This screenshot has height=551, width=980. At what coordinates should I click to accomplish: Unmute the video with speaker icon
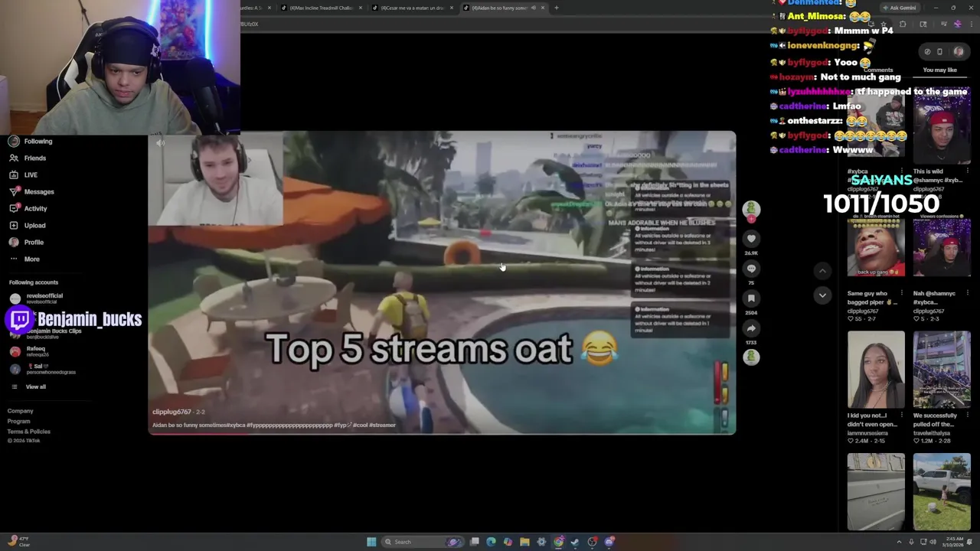(x=160, y=143)
